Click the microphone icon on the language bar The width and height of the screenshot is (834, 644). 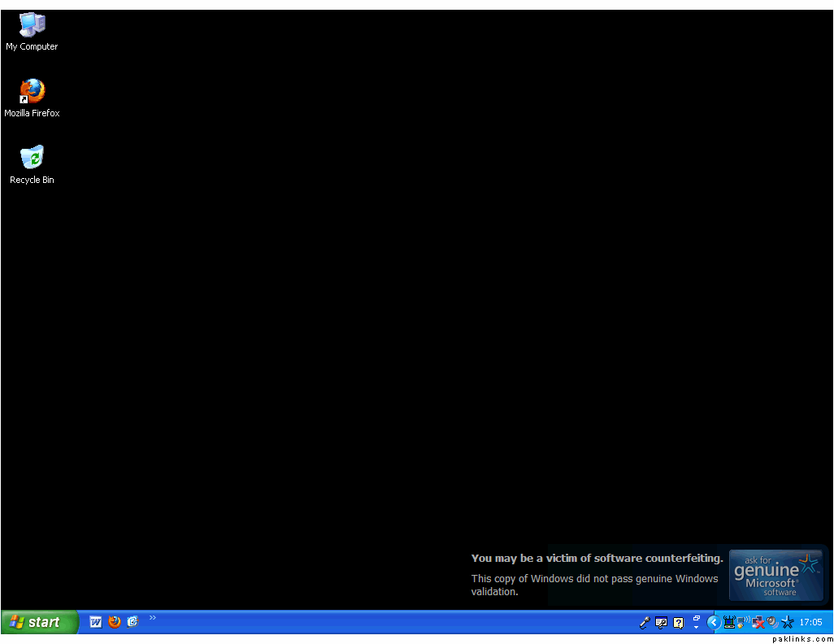tap(645, 623)
